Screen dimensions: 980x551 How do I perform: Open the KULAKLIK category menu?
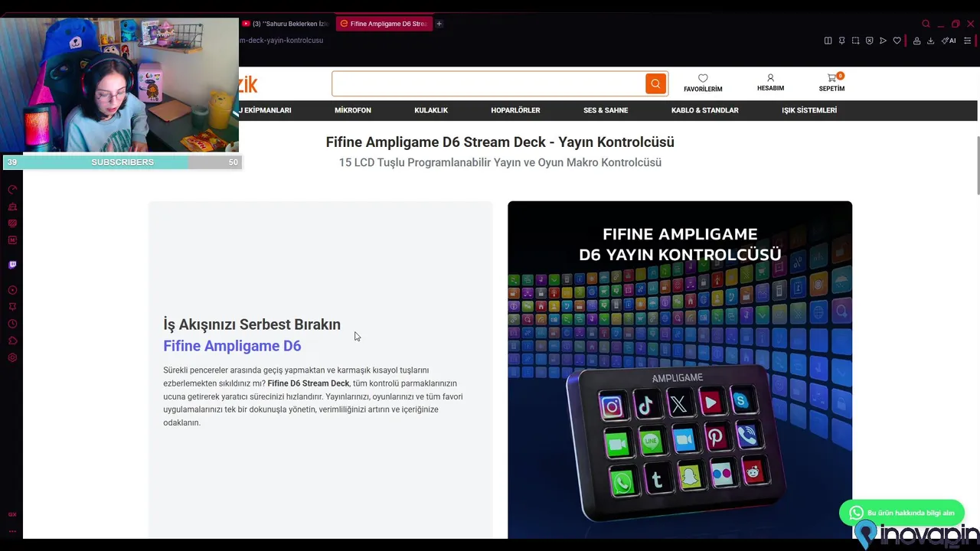tap(431, 110)
